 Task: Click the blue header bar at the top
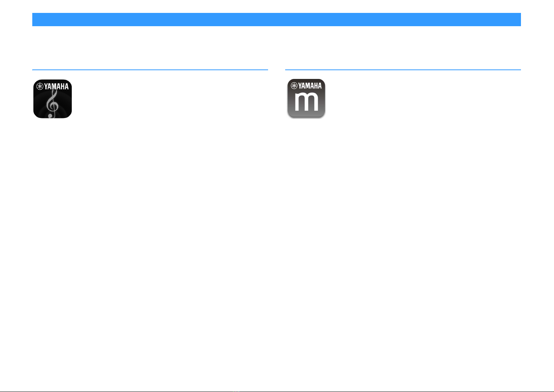pyautogui.click(x=276, y=19)
